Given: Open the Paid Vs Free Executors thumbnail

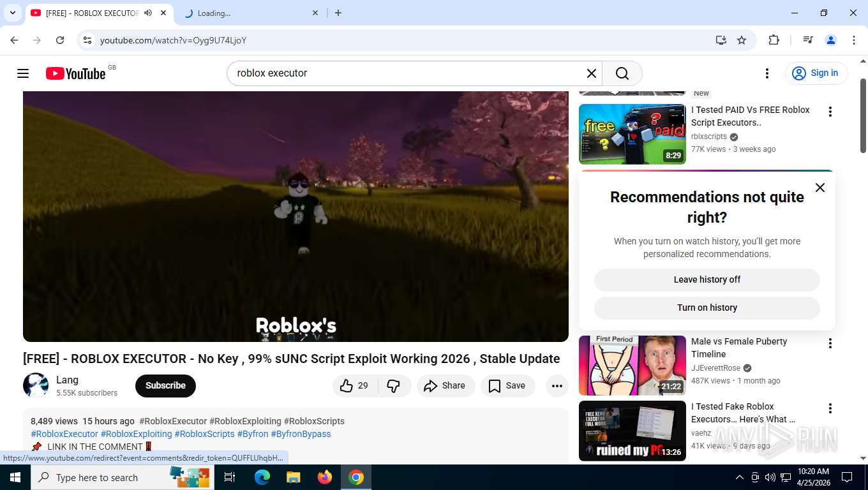Looking at the screenshot, I should (632, 134).
